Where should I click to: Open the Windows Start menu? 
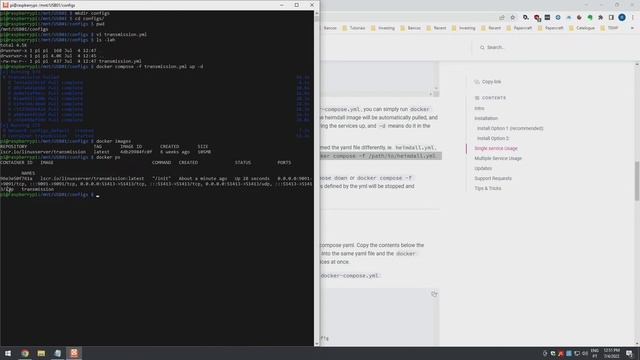(8, 353)
